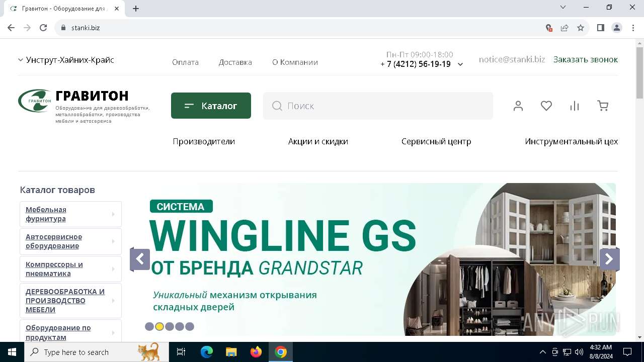Click Chrome icon on taskbar
This screenshot has height=362, width=644.
click(x=281, y=352)
